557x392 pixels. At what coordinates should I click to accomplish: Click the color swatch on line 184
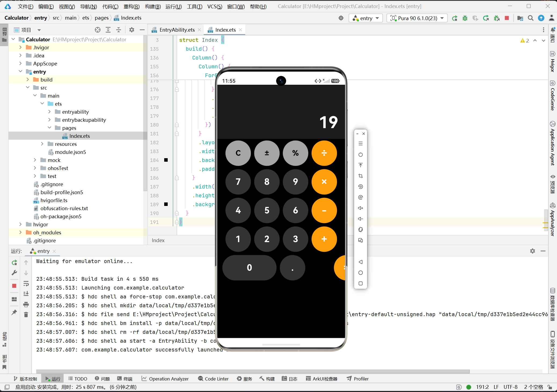[x=166, y=160]
